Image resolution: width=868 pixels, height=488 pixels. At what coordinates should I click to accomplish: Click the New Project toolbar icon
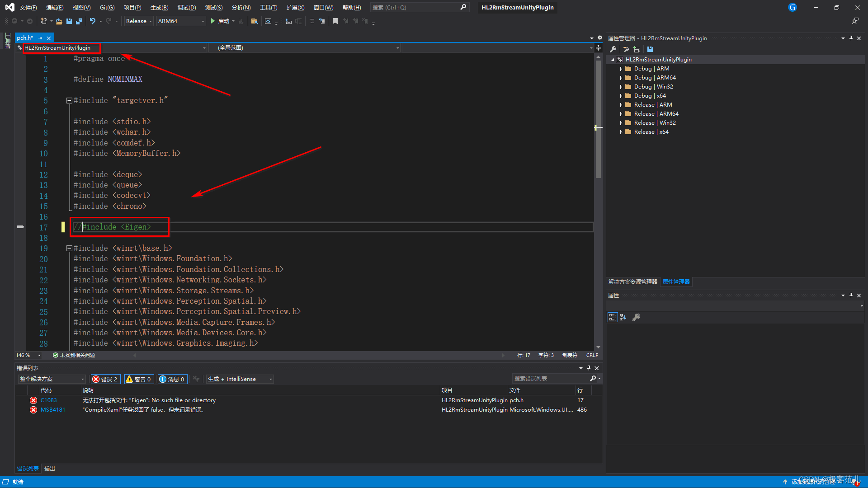point(44,21)
